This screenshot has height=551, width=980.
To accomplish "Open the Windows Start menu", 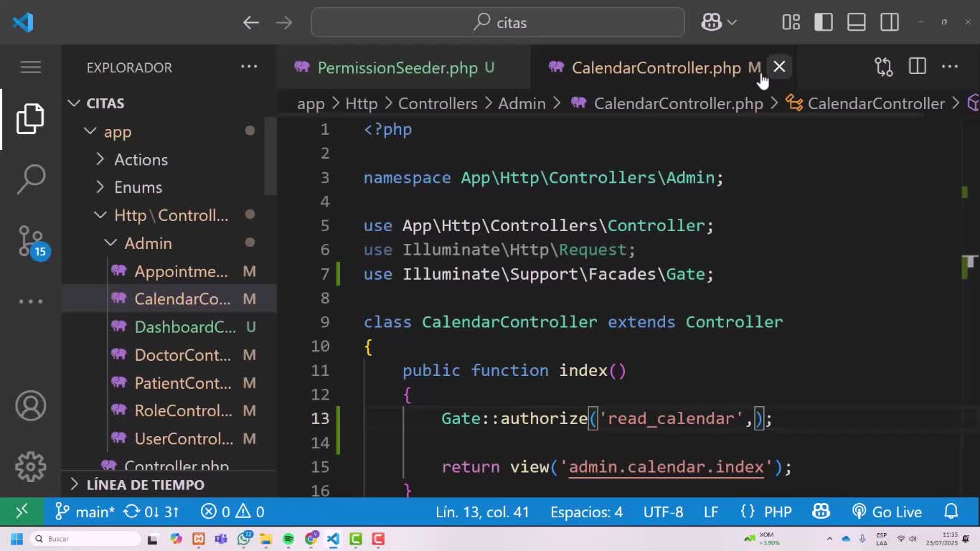I will tap(17, 539).
